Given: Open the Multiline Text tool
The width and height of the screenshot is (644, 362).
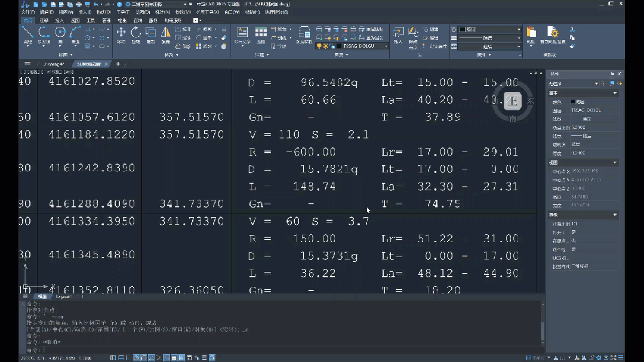Looking at the screenshot, I should pos(242,35).
